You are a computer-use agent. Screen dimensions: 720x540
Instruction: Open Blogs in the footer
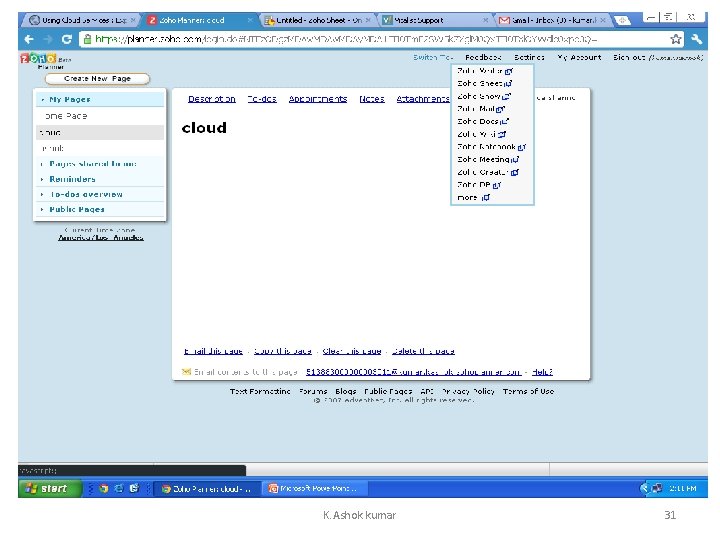click(x=346, y=392)
